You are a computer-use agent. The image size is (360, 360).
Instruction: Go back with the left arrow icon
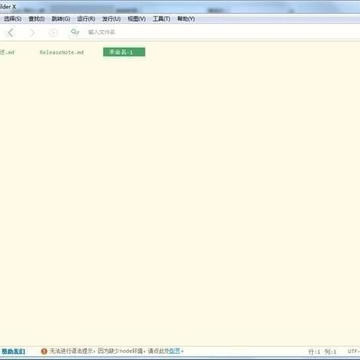click(11, 33)
